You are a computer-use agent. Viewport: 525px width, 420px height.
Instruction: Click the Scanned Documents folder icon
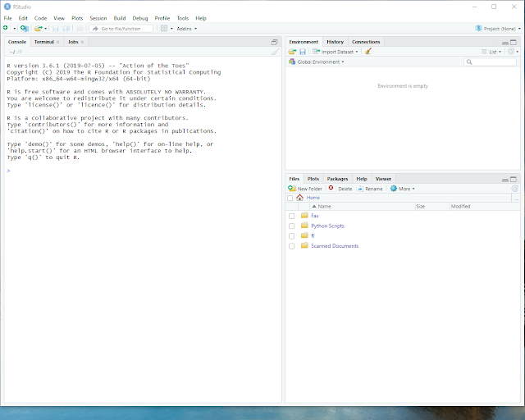304,245
